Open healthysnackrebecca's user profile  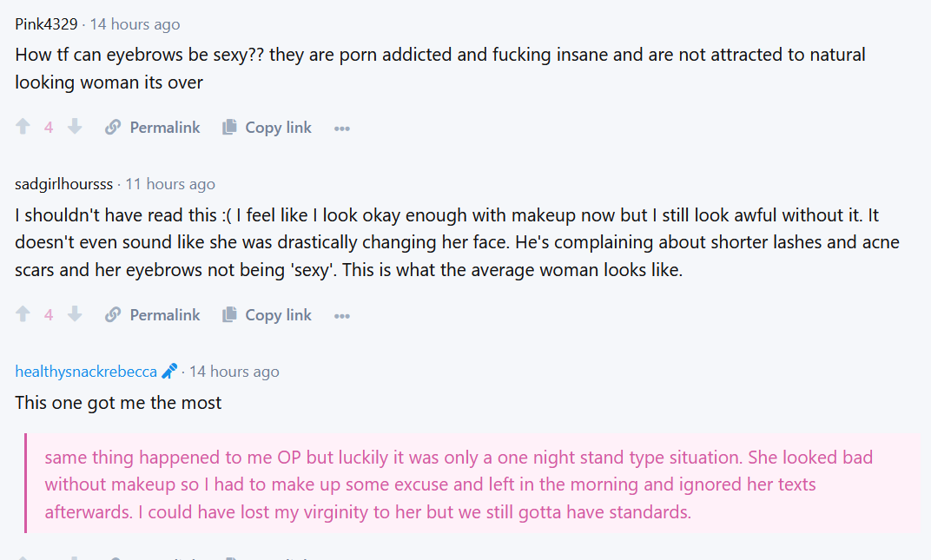[86, 372]
